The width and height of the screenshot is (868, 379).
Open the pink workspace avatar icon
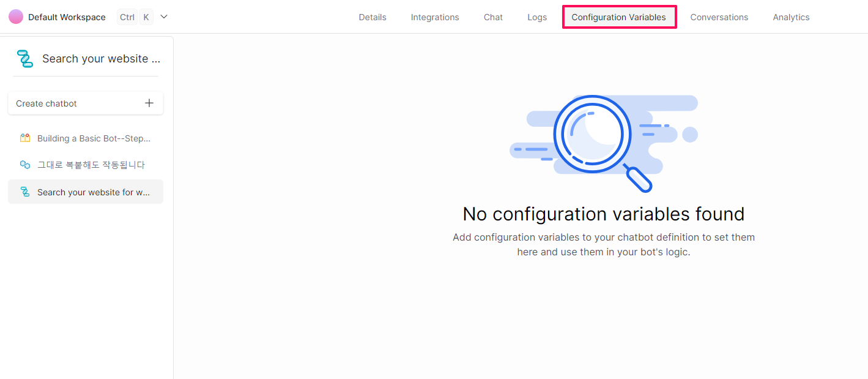point(16,16)
